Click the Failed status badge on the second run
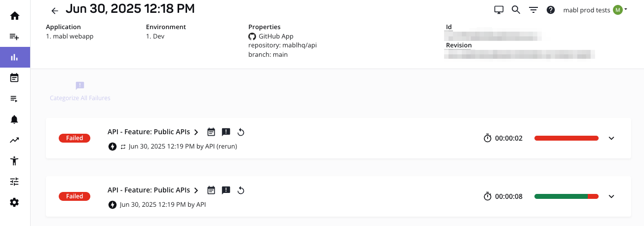The image size is (644, 226). (75, 196)
